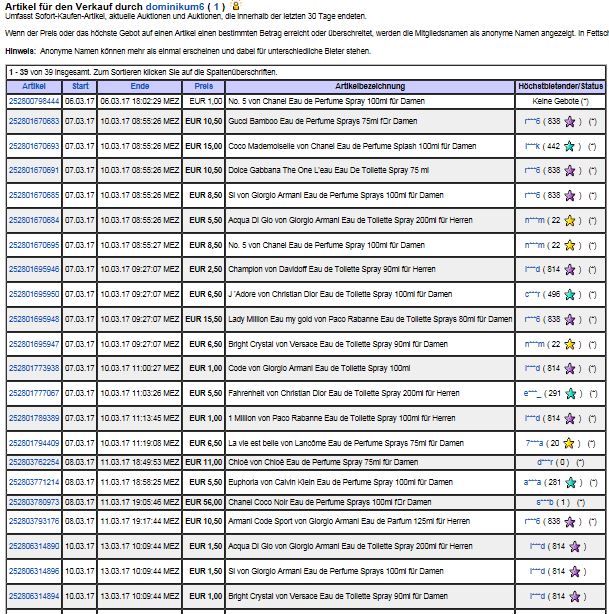Image resolution: width=609 pixels, height=614 pixels.
Task: Click the purple star in Lady Million row
Action: (x=570, y=320)
